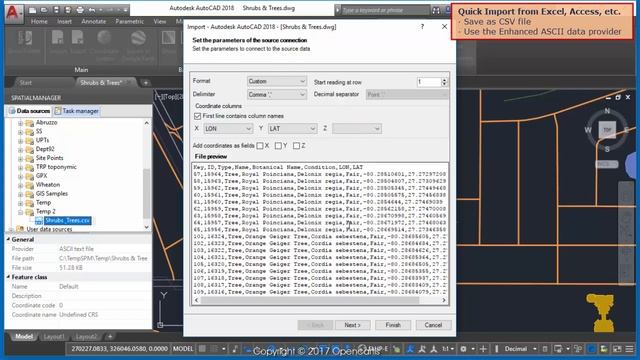Click the workspace switching gear in status bar
The height and width of the screenshot is (360, 640).
tap(463, 349)
